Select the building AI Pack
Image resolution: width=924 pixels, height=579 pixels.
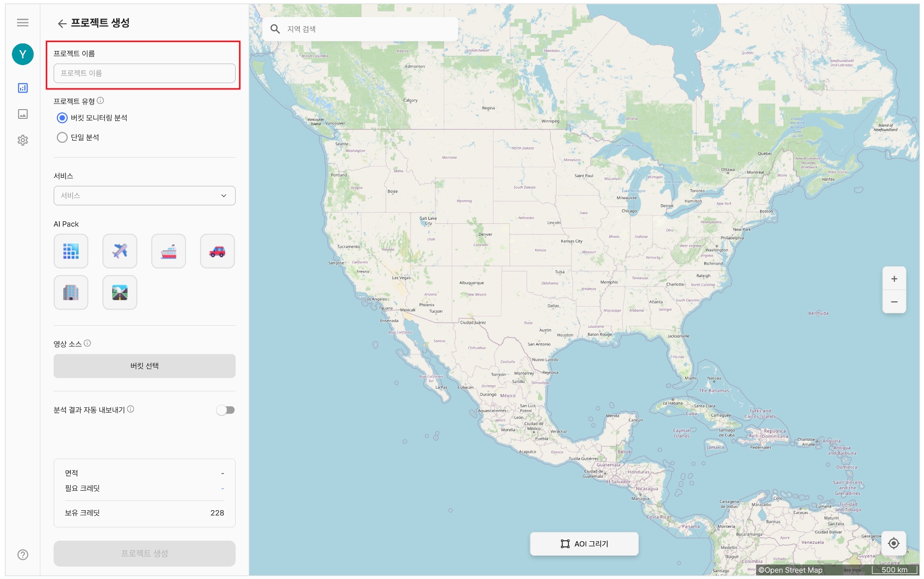[x=71, y=293]
